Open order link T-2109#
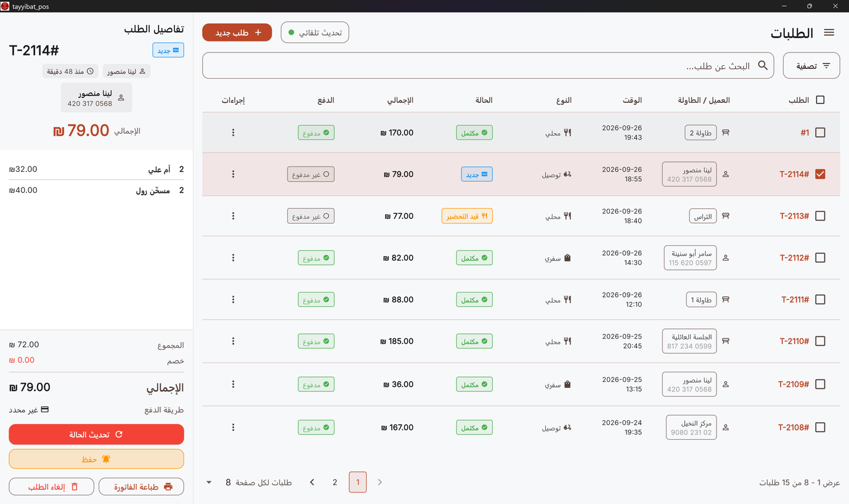The height and width of the screenshot is (504, 849). [794, 384]
